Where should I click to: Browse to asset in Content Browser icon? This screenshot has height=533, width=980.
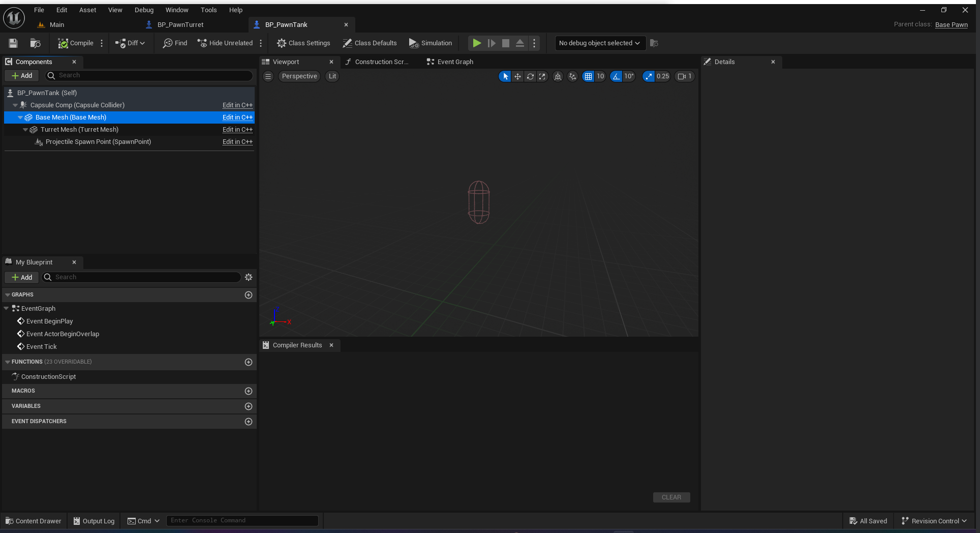point(35,43)
